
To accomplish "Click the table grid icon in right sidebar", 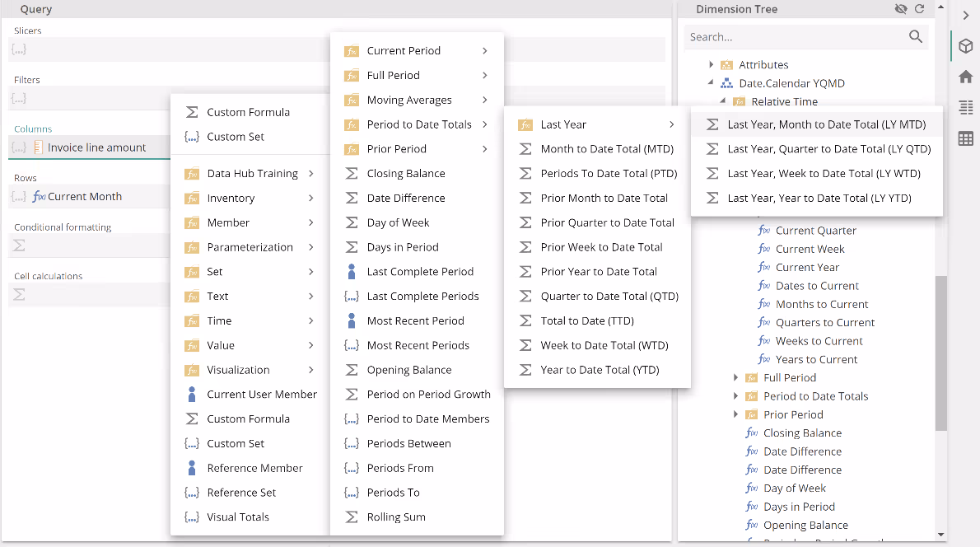I will 965,138.
